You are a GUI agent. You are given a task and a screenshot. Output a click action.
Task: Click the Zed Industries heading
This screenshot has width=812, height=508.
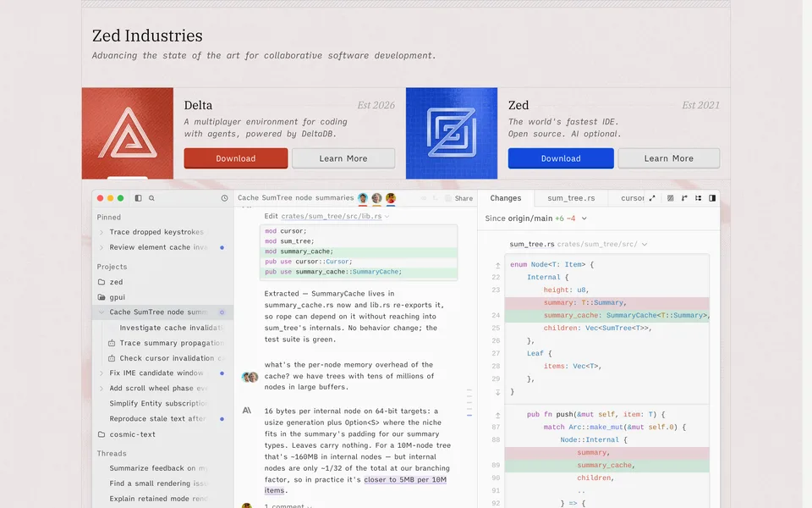(x=147, y=36)
